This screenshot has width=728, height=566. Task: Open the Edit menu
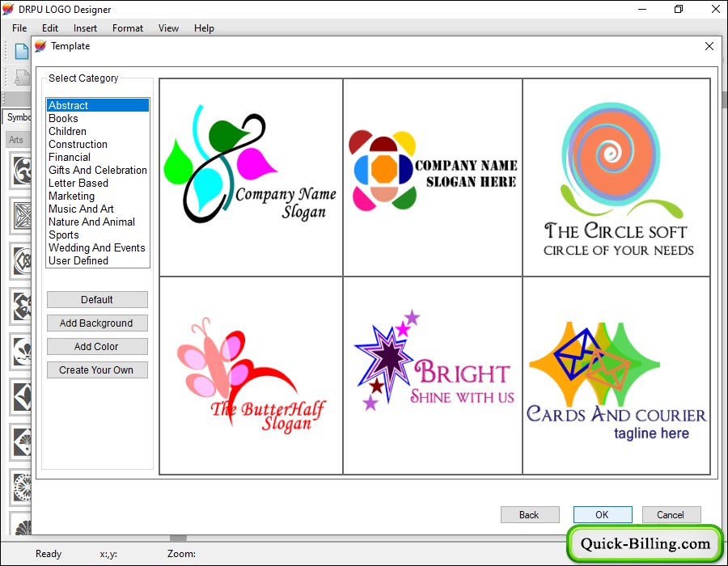pyautogui.click(x=49, y=28)
